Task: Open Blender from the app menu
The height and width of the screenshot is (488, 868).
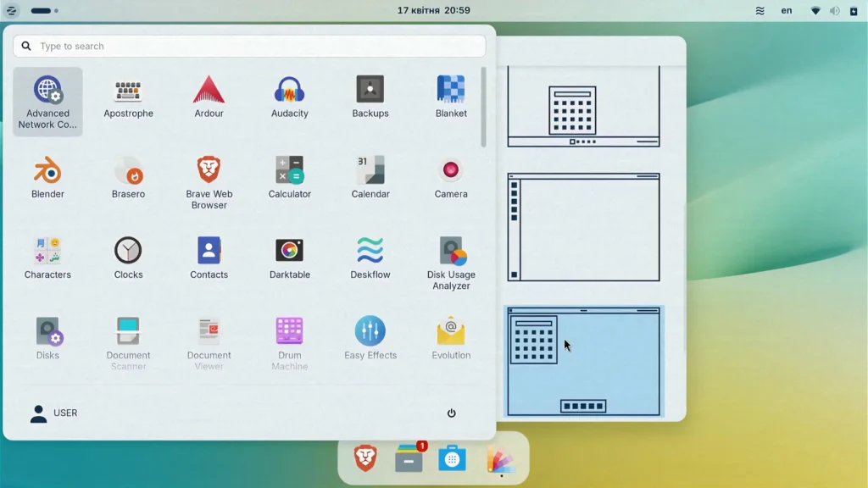Action: 47,178
